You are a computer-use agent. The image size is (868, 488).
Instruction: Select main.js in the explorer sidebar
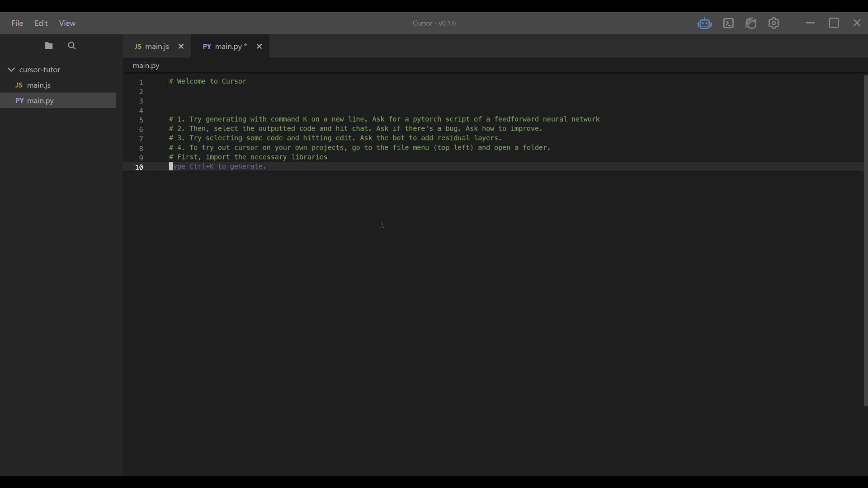pyautogui.click(x=39, y=85)
